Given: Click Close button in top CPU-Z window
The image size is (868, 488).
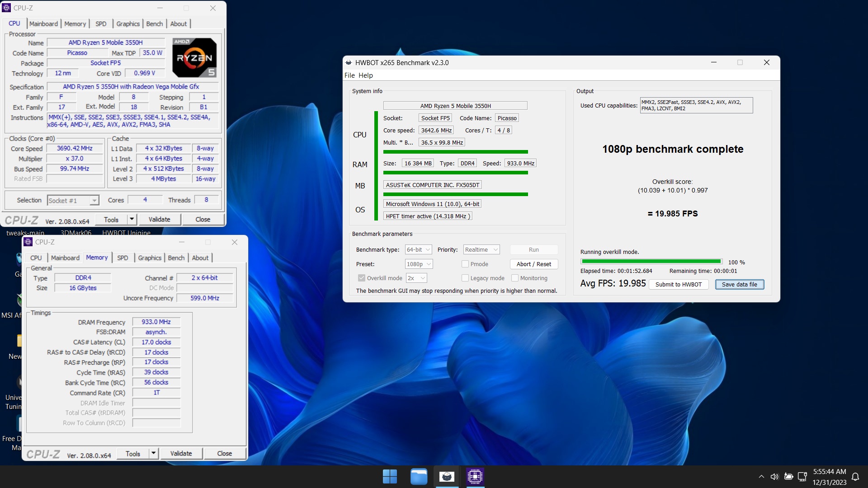Looking at the screenshot, I should [203, 219].
